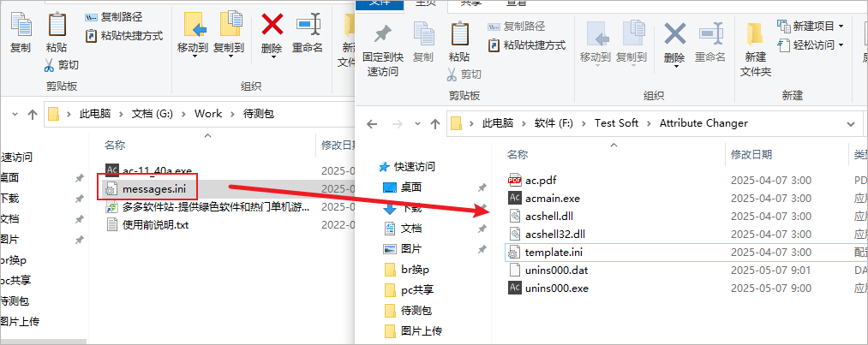Image resolution: width=868 pixels, height=345 pixels.
Task: Click the red Delete icon in left window
Action: pos(272,25)
